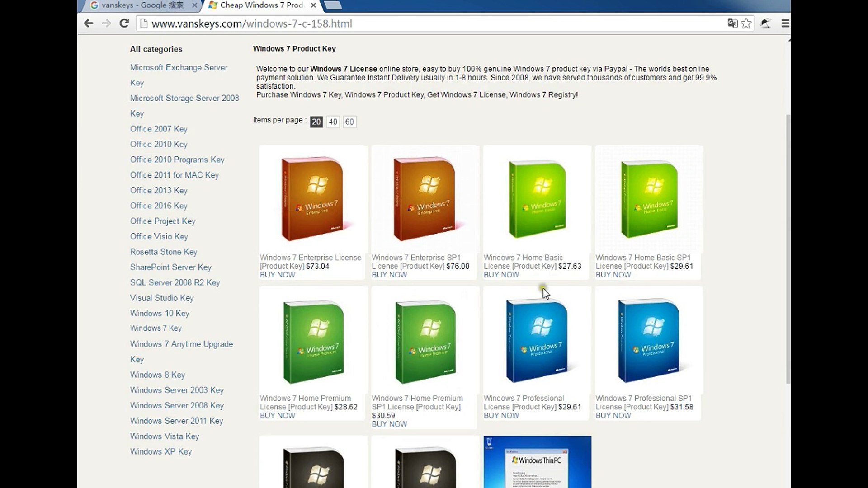
Task: Bookmark page with star icon
Action: pyautogui.click(x=746, y=23)
